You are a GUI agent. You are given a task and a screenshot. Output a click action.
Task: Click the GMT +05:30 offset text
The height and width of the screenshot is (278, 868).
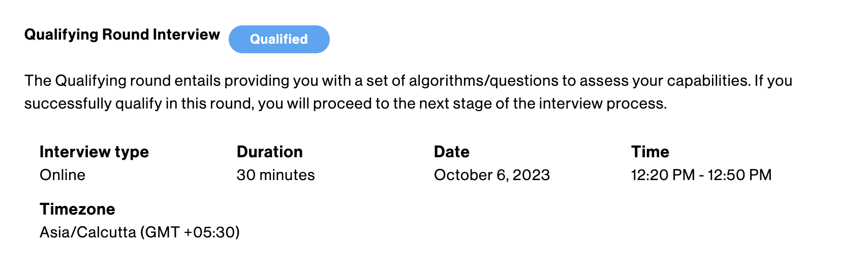190,232
